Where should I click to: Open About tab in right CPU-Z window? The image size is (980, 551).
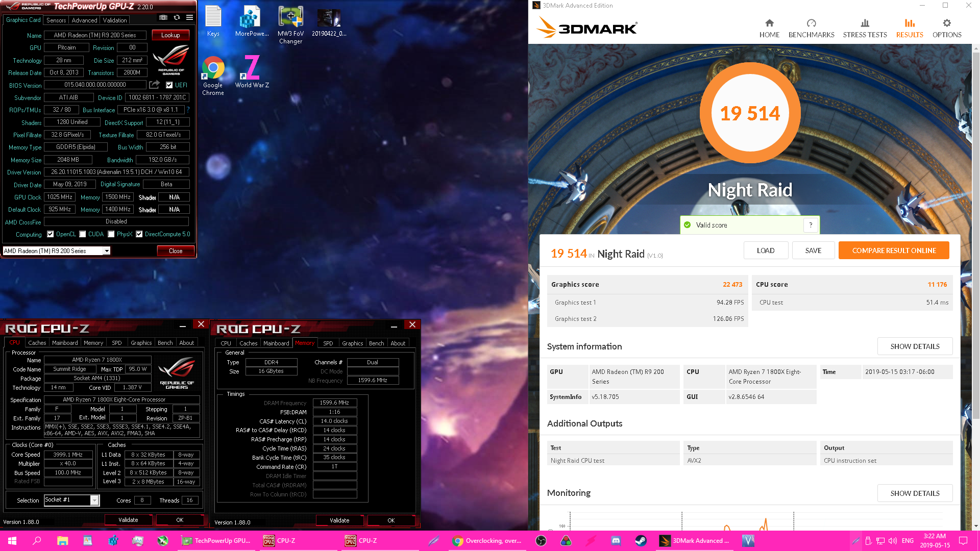click(398, 343)
